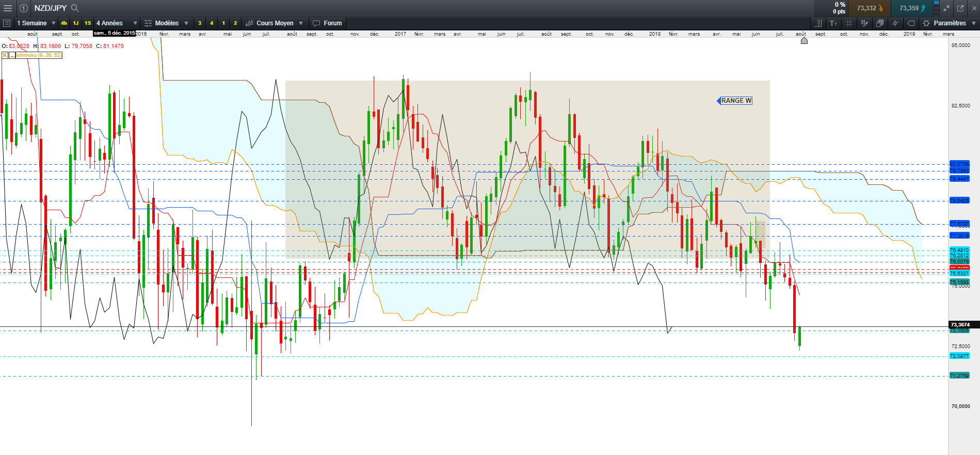Open the grid color picker tool
This screenshot has height=455, width=980.
[864, 23]
